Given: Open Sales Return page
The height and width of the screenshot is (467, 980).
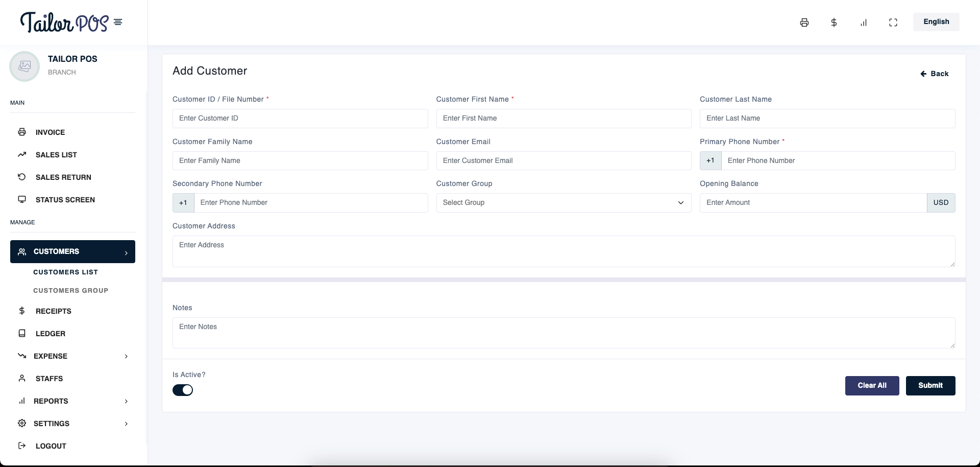Looking at the screenshot, I should click(63, 177).
